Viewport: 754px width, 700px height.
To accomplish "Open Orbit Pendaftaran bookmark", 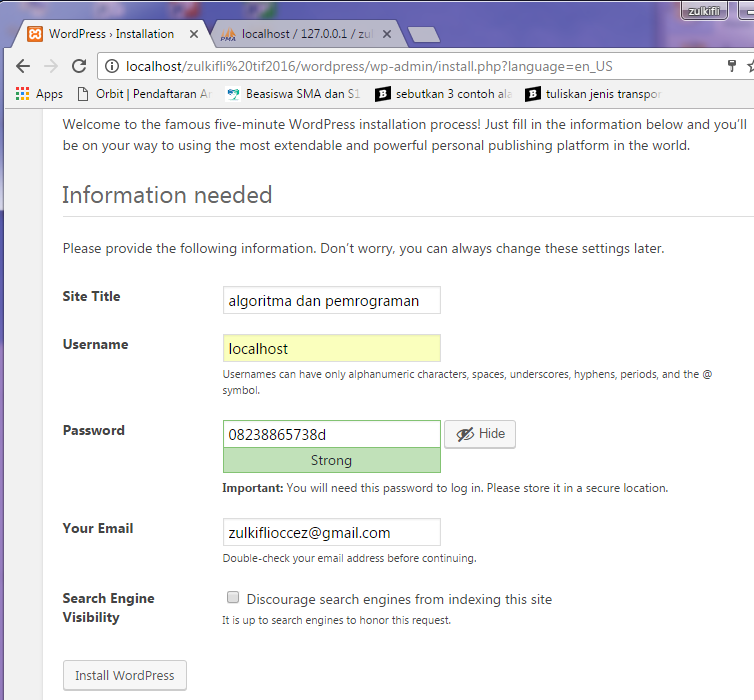I will 144,94.
